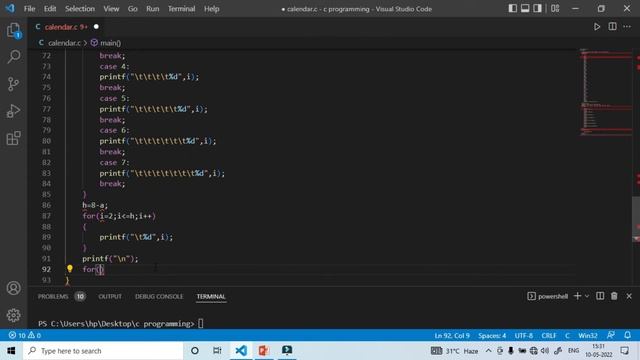Open the Help menu
Screen dimensions: 640x360
click(x=211, y=9)
